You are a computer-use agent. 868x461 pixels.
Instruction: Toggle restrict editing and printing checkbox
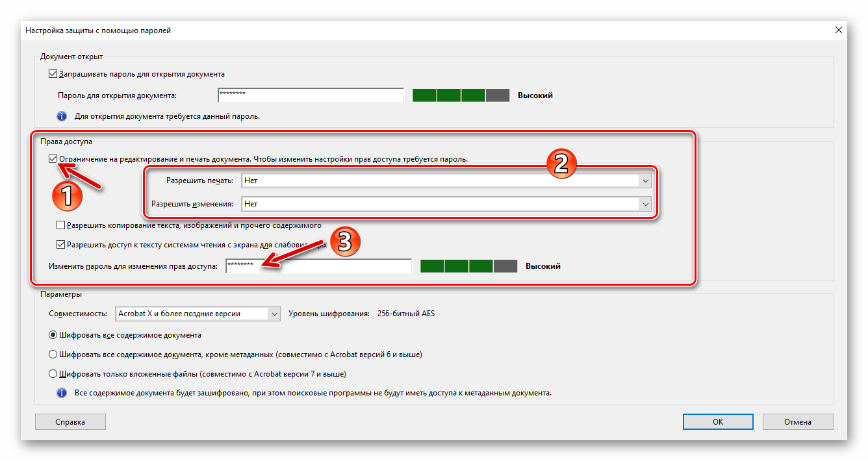coord(53,158)
